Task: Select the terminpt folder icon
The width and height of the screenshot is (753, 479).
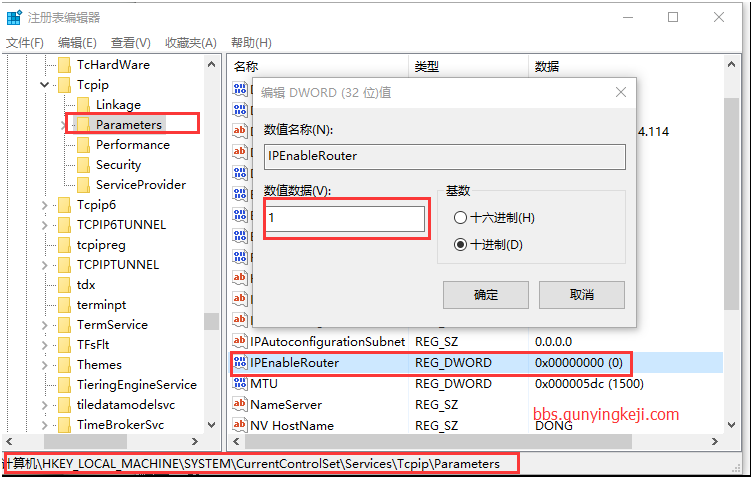Action: tap(64, 305)
